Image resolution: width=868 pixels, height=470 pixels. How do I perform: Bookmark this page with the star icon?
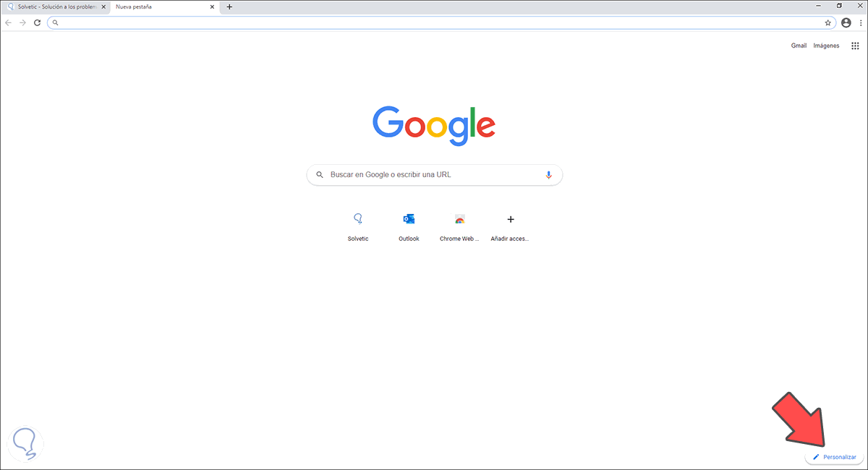pyautogui.click(x=828, y=22)
